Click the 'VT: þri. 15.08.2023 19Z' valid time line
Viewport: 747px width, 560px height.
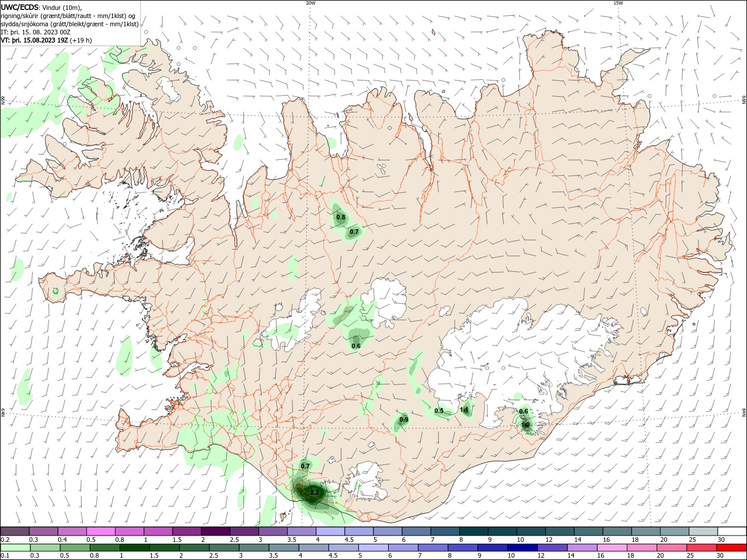tap(35, 40)
